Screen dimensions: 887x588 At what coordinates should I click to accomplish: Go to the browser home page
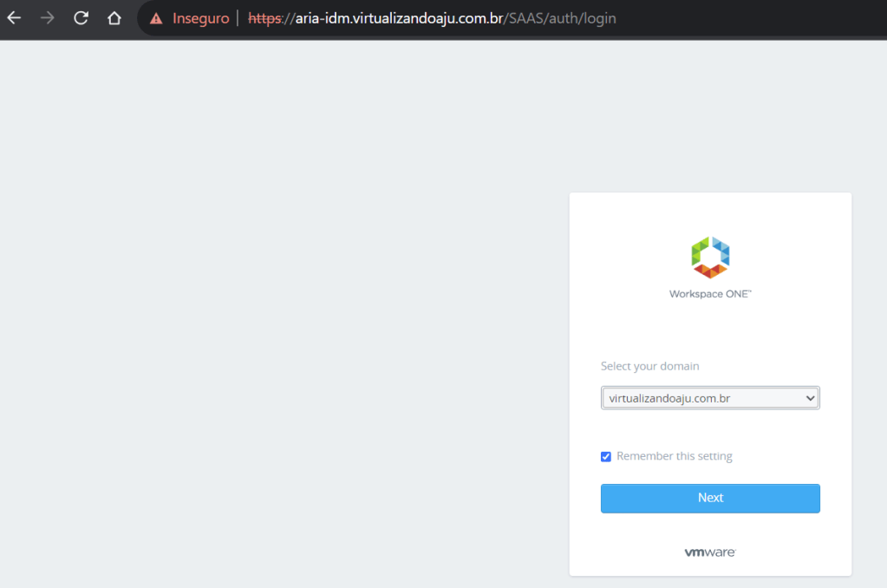point(114,18)
